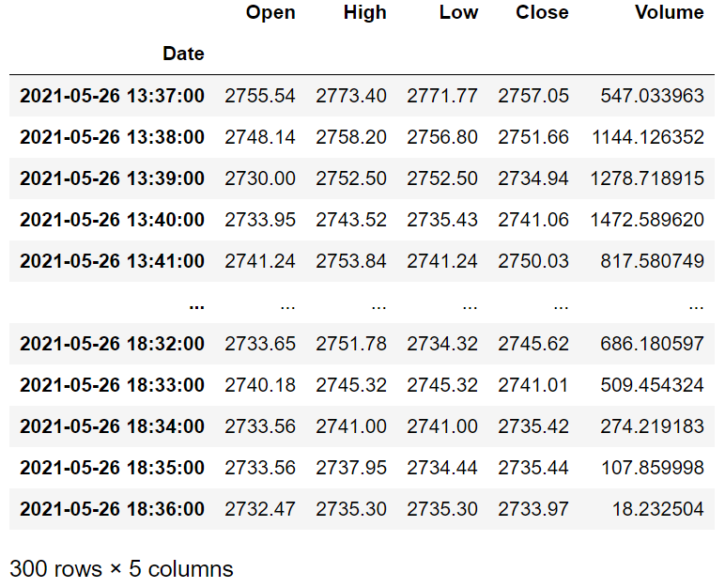Click the Low value 2771.77
The image size is (725, 588).
coord(442,96)
